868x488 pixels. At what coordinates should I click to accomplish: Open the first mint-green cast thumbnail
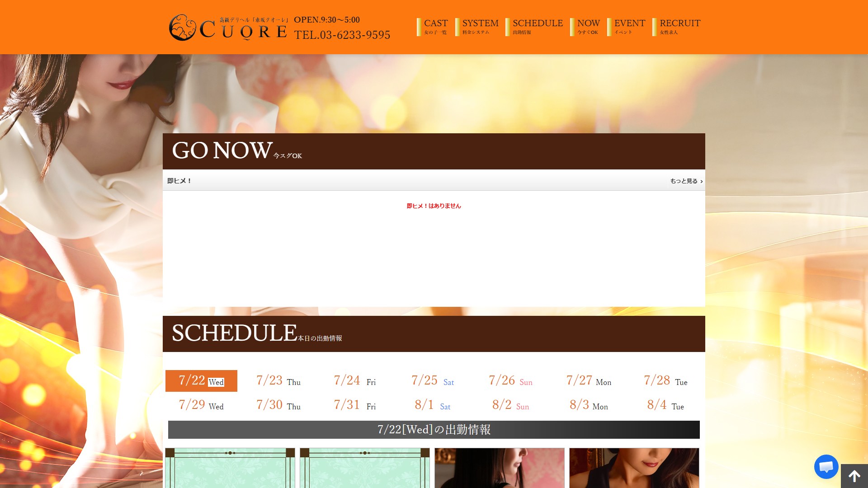pyautogui.click(x=230, y=468)
